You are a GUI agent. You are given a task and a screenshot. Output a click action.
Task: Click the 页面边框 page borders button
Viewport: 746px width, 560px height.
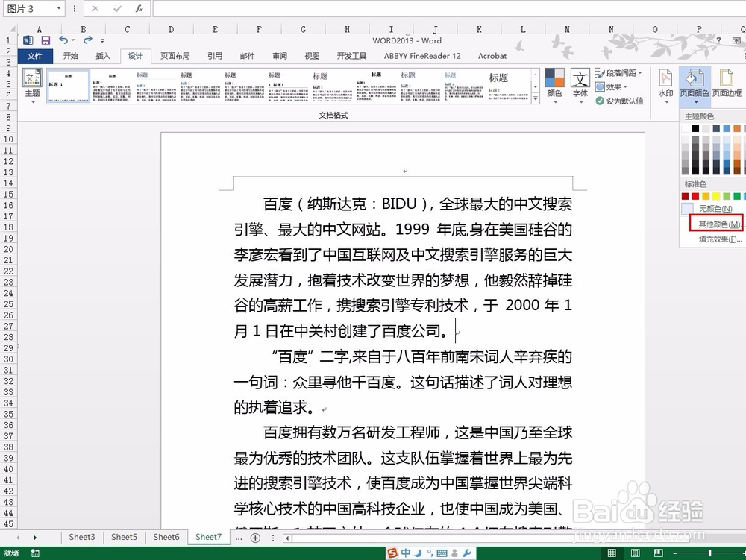727,82
